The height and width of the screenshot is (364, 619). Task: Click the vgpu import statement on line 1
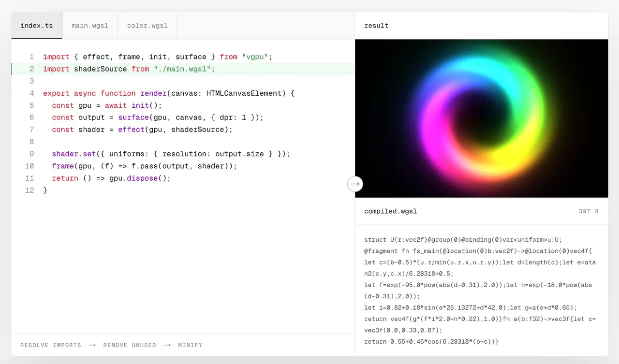point(158,57)
